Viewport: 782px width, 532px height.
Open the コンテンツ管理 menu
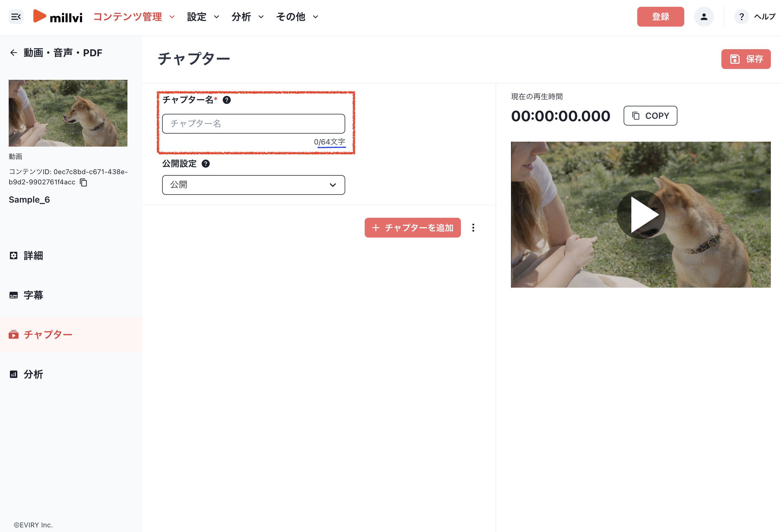pos(134,16)
